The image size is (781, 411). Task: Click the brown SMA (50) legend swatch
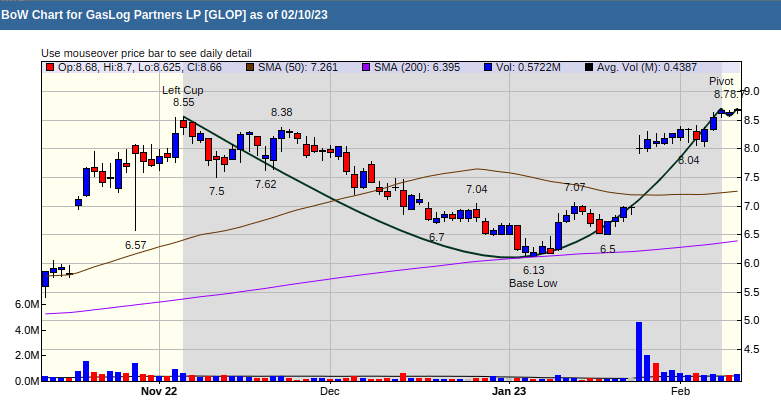click(251, 67)
